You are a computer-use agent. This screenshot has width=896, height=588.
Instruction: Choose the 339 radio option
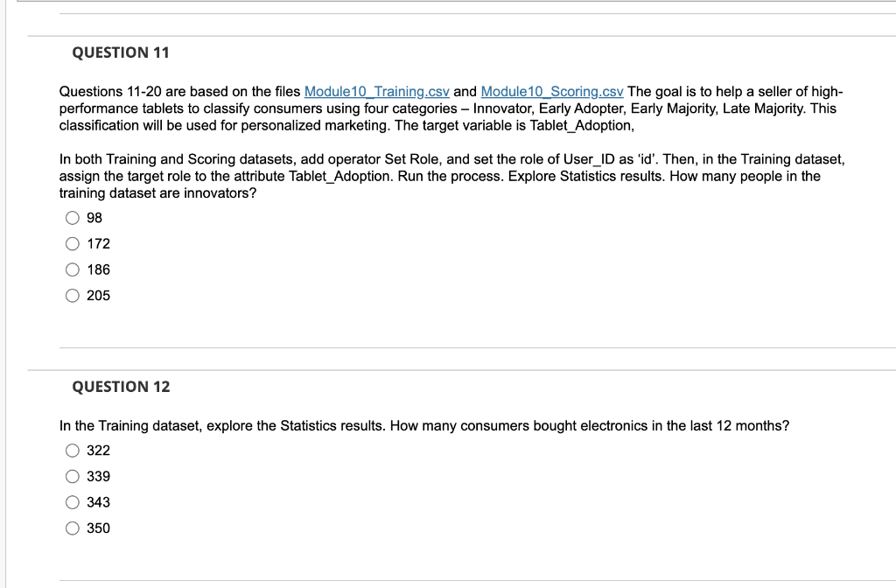(72, 477)
